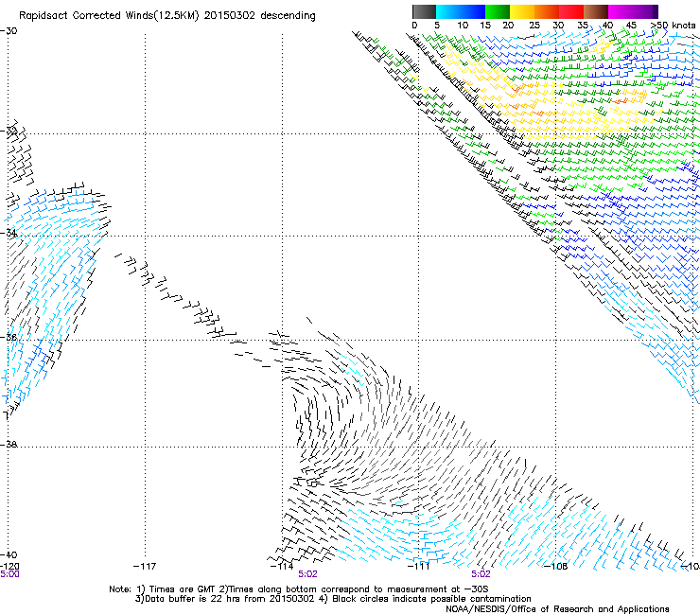This screenshot has height=615, width=700.
Task: Click the purple 5:00 time label
Action: click(9, 574)
